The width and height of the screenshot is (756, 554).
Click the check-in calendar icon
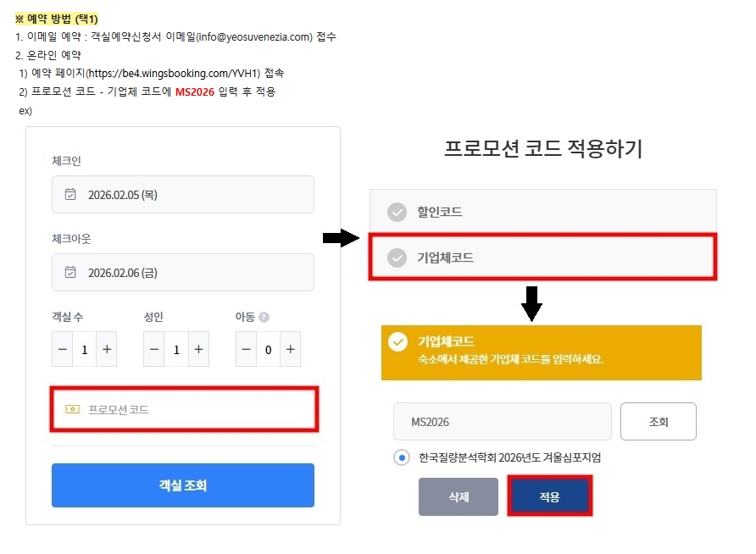[70, 194]
